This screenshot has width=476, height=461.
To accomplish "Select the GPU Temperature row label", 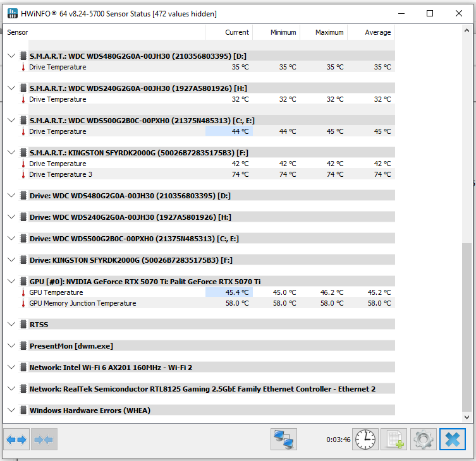I will [x=56, y=292].
